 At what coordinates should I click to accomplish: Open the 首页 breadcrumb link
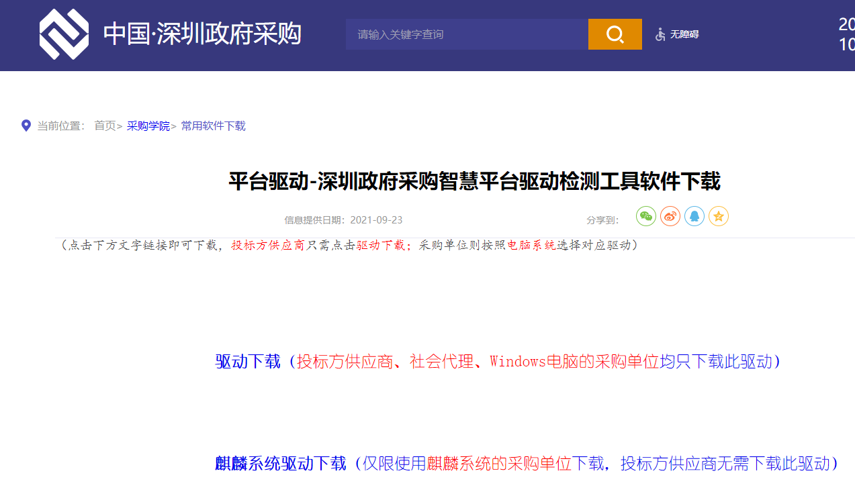(106, 125)
